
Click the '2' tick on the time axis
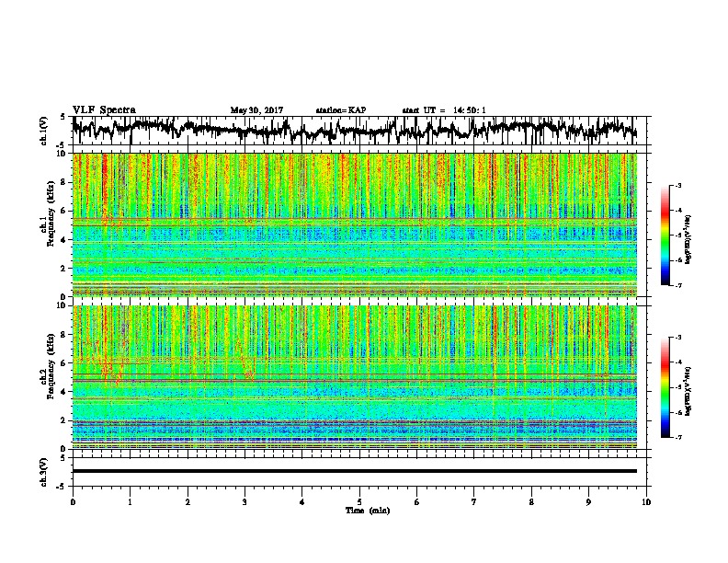[x=188, y=502]
